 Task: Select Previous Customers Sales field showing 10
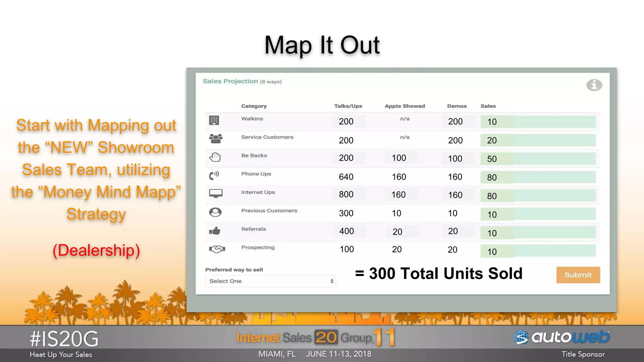click(x=538, y=214)
